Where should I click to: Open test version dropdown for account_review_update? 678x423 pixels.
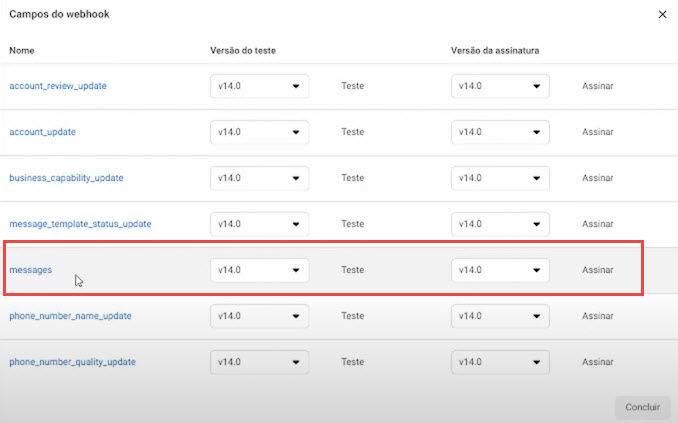point(259,86)
